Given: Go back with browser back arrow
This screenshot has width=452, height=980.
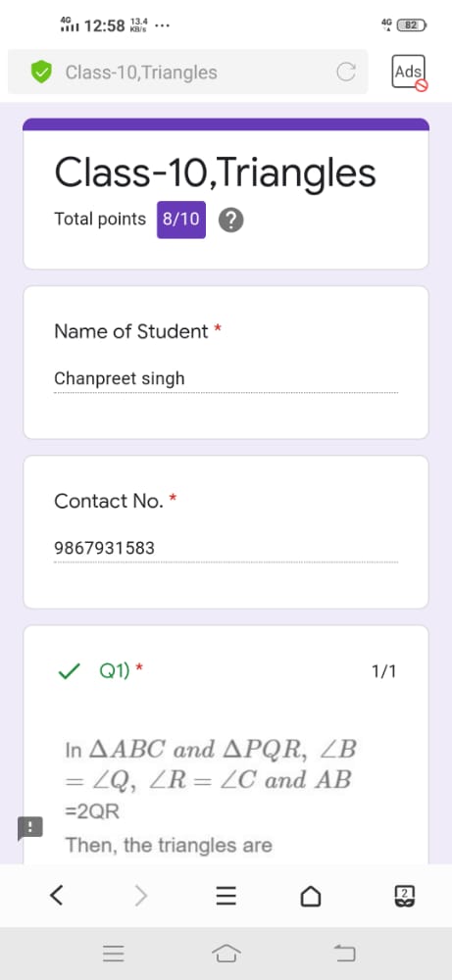Looking at the screenshot, I should (56, 897).
